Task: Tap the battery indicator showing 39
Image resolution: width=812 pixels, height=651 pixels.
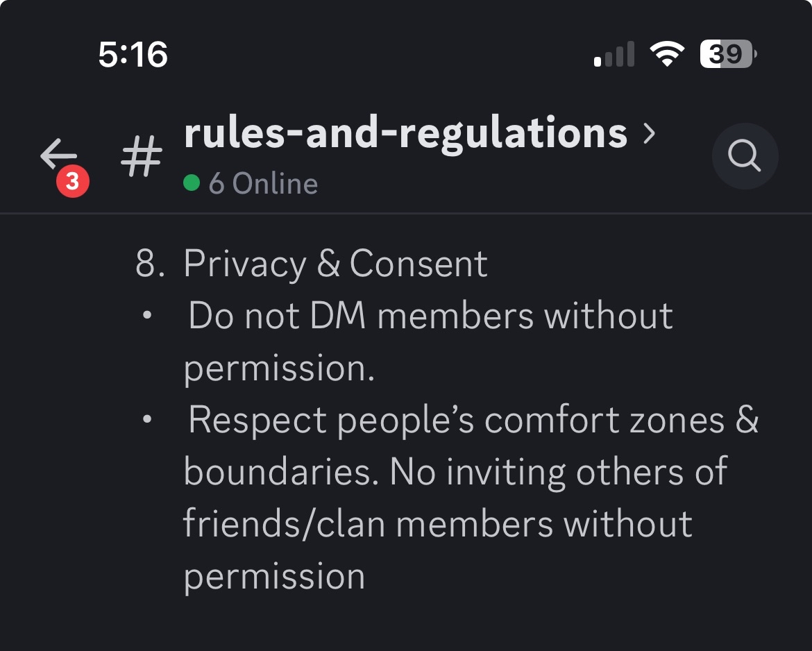Action: 728,54
